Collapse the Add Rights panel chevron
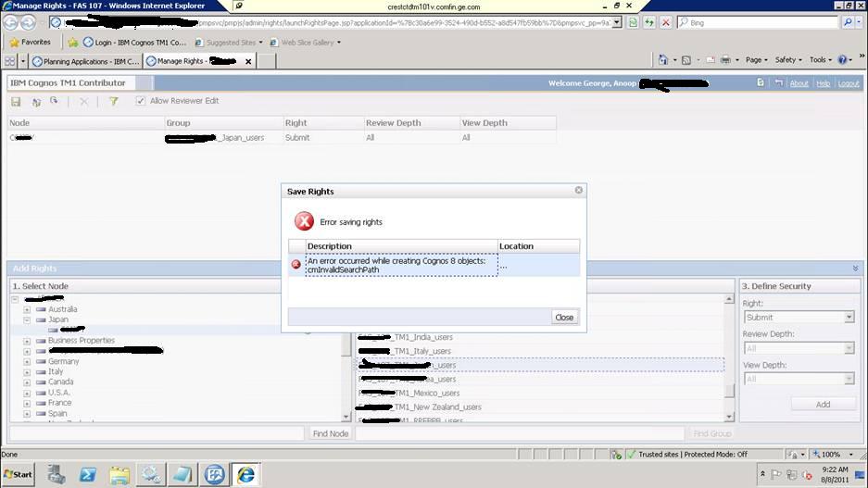The width and height of the screenshot is (868, 488). [855, 269]
